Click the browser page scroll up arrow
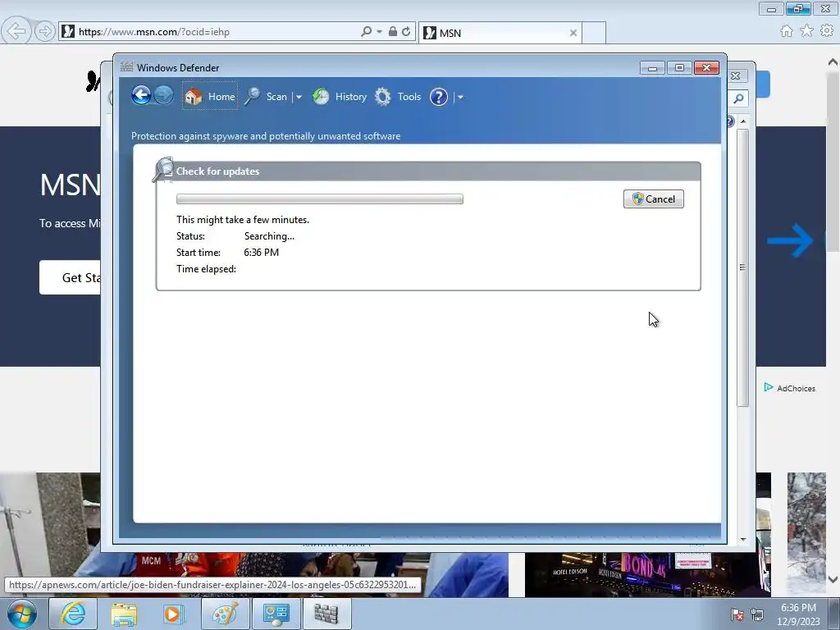Viewport: 840px width, 630px height. (x=833, y=62)
